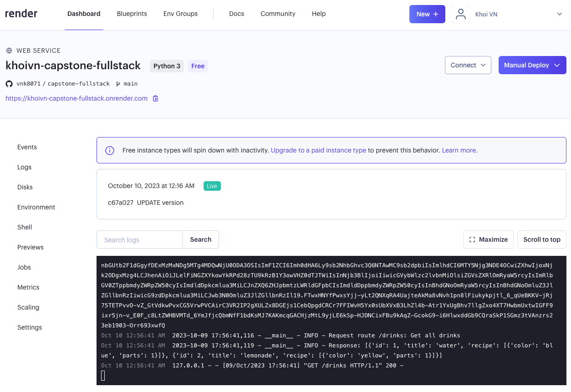The width and height of the screenshot is (571, 392).
Task: Open the Docs link
Action: 237,14
